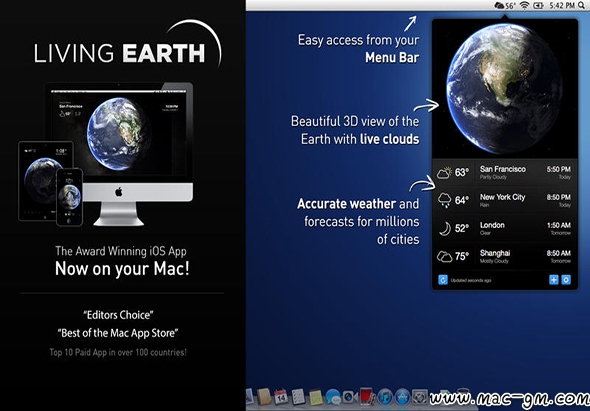The width and height of the screenshot is (590, 411).
Task: Launch iTunes from the dock
Action: [x=385, y=397]
